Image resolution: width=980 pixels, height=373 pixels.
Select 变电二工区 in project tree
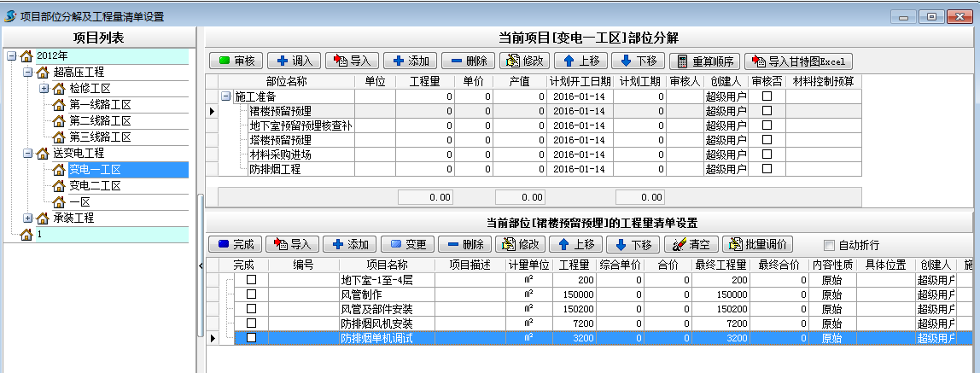[94, 186]
